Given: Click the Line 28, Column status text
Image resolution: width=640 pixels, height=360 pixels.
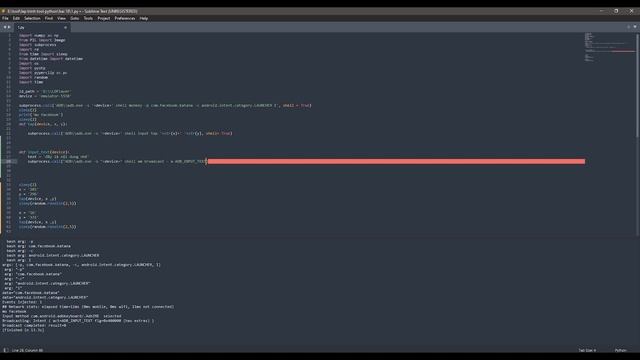Looking at the screenshot, I should coord(27,350).
